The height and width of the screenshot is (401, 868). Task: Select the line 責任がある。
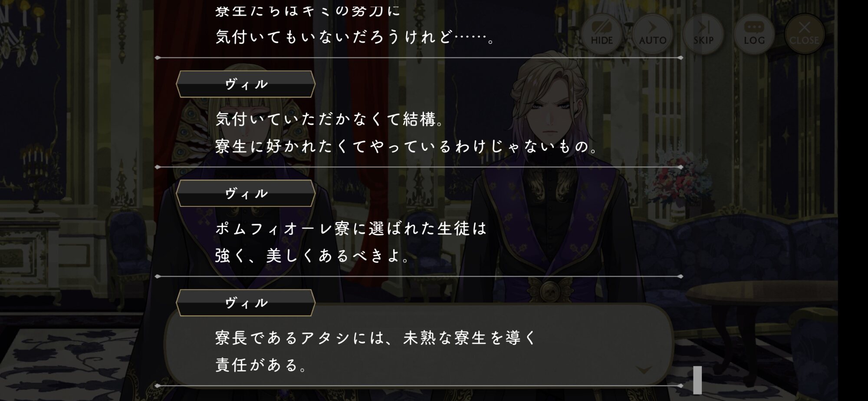[x=261, y=365]
